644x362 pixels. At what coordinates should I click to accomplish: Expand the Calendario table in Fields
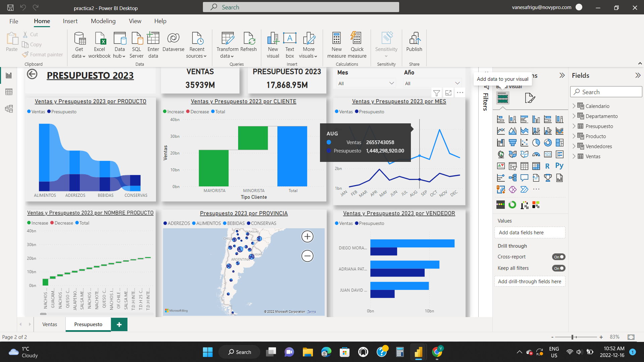tap(574, 106)
